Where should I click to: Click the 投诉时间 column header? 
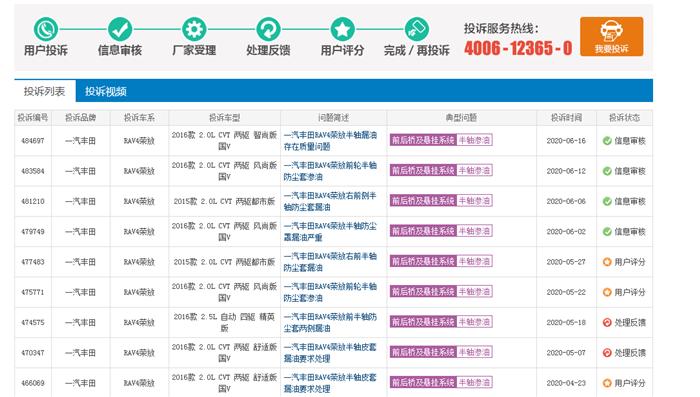tap(566, 118)
